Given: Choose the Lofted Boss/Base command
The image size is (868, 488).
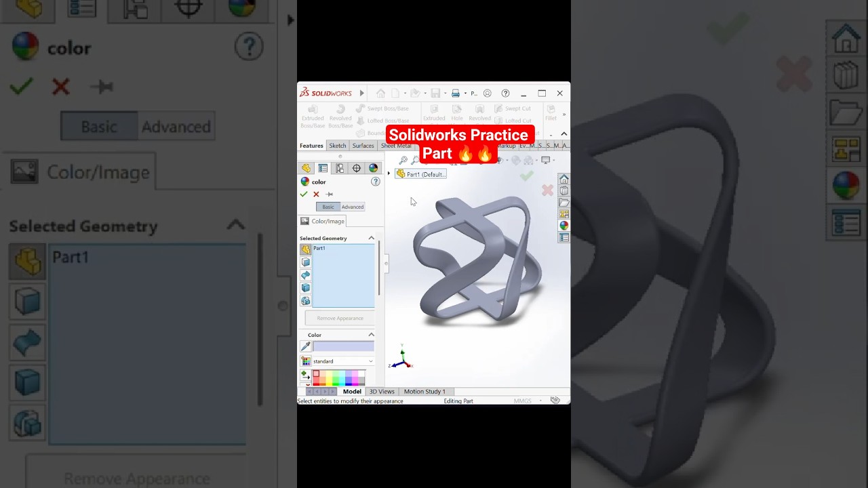Looking at the screenshot, I should 382,121.
